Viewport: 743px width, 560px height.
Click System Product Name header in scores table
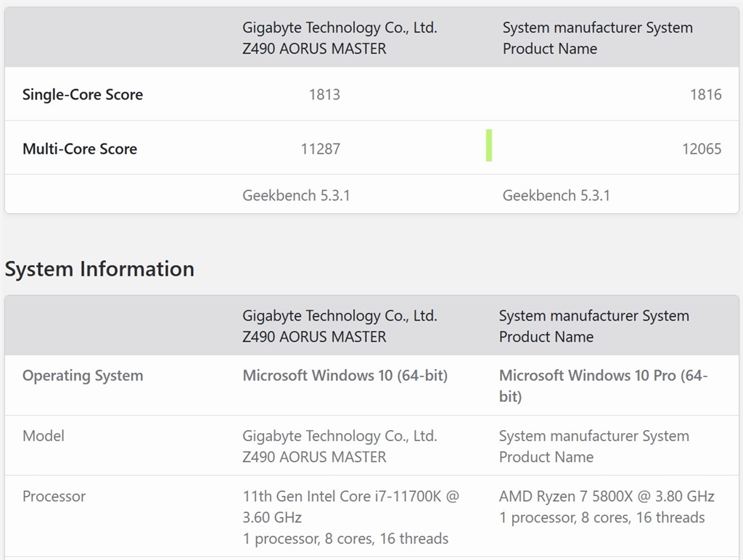click(x=597, y=38)
